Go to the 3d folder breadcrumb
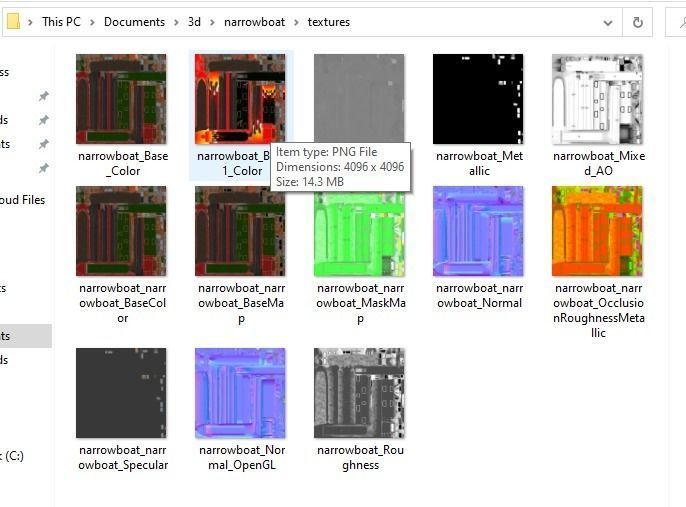 pos(194,22)
